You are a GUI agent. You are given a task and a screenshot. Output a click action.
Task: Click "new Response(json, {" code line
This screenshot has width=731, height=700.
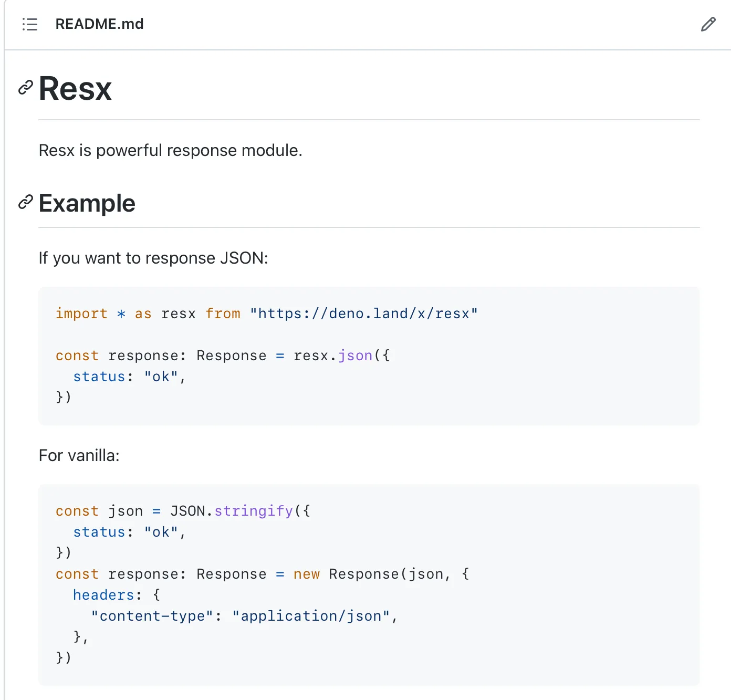[x=381, y=574]
